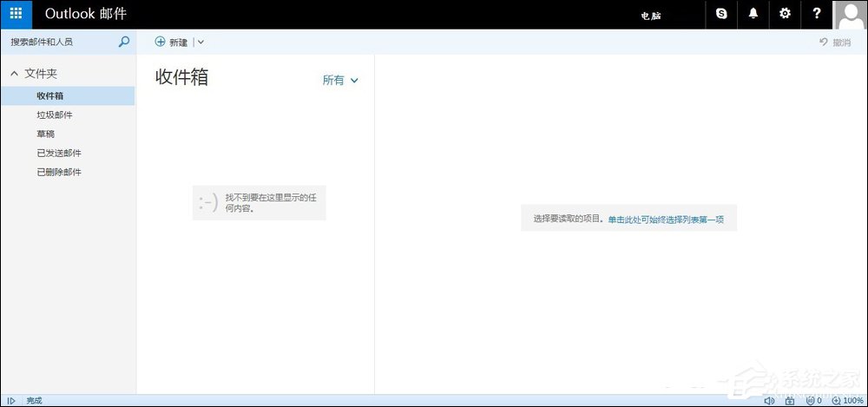Open the account profile avatar
Viewport: 868px width, 407px height.
coord(851,15)
